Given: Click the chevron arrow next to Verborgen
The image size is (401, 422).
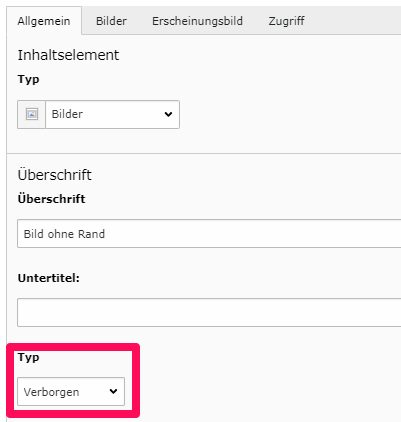Looking at the screenshot, I should [x=113, y=391].
